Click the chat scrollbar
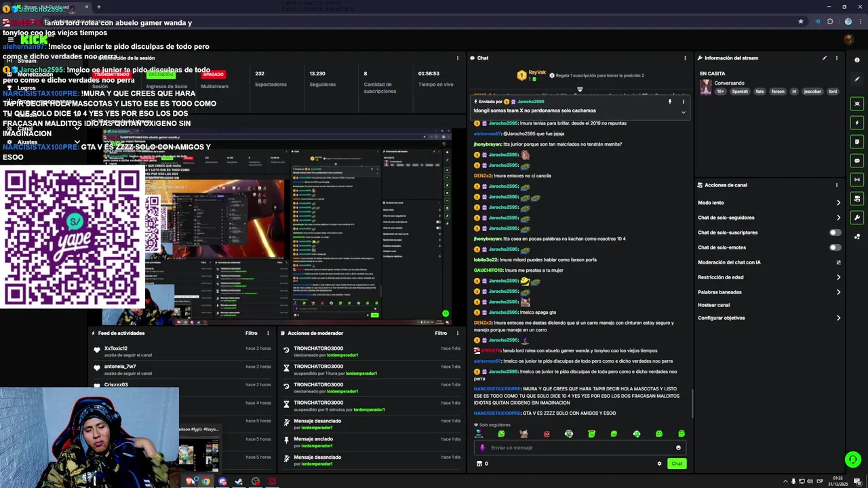868x488 pixels. [x=692, y=404]
